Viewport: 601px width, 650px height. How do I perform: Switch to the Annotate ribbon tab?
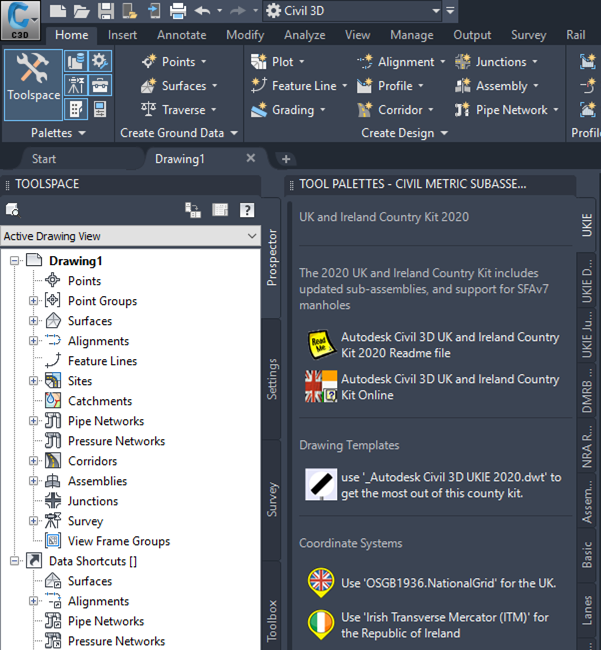[182, 35]
